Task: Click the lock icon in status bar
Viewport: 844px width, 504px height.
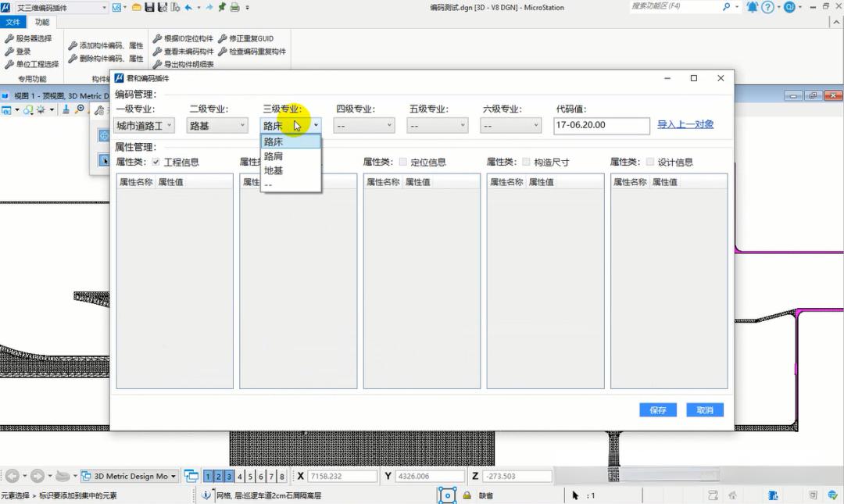Action: point(467,495)
